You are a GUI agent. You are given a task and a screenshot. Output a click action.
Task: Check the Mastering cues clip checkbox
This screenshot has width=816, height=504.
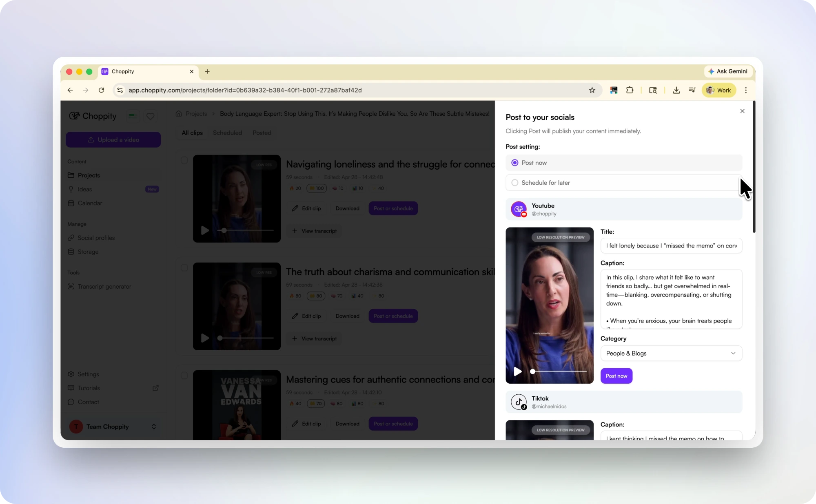pyautogui.click(x=184, y=375)
